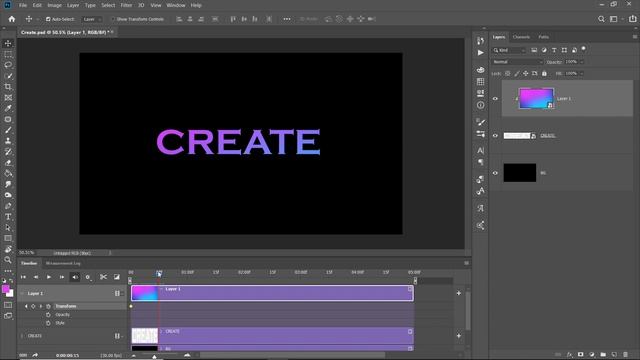Open the Fill value dropdown arrow

(x=582, y=73)
